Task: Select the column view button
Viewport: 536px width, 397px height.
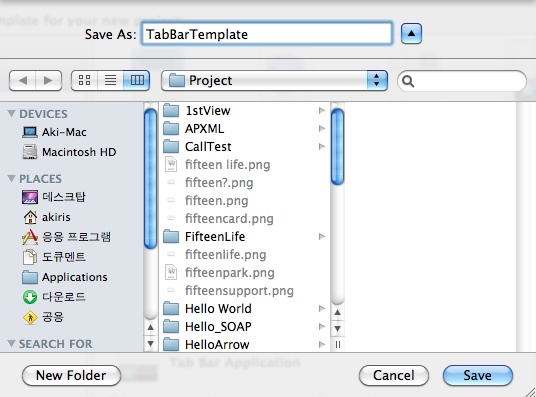Action: (x=136, y=81)
